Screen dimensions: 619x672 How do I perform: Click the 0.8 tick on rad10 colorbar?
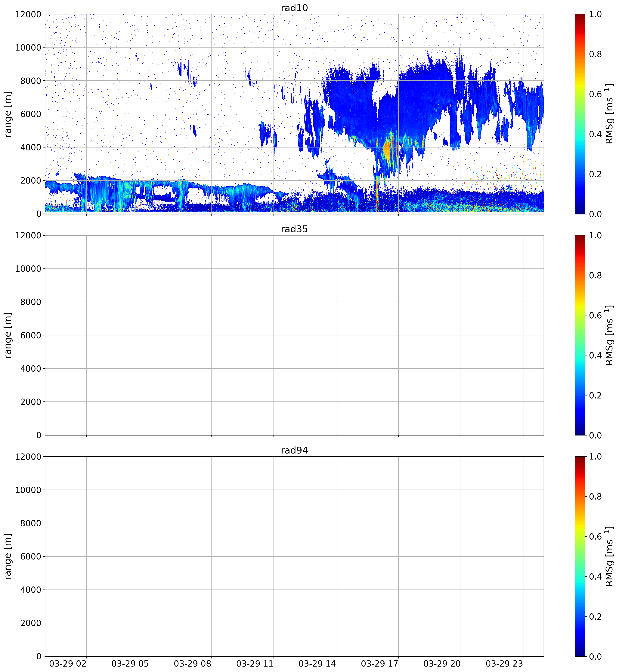(595, 54)
